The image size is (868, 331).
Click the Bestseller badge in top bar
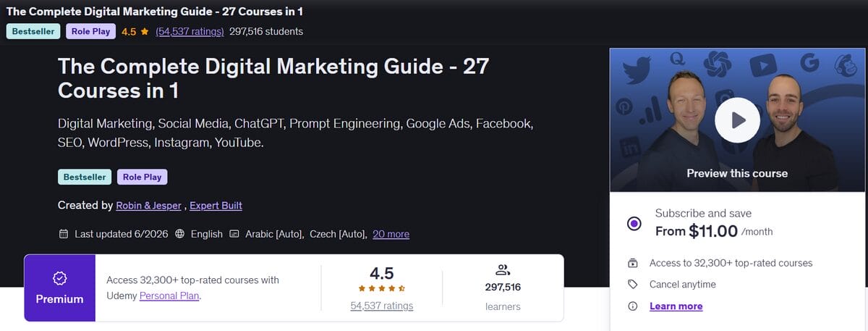(33, 31)
